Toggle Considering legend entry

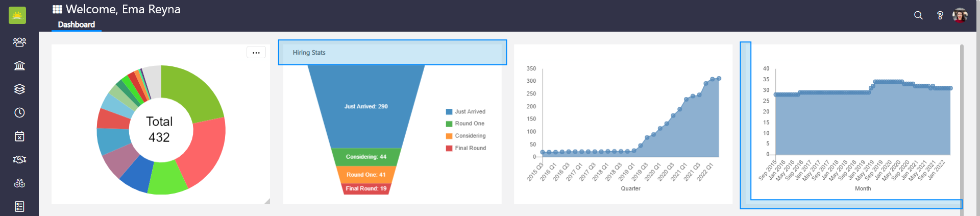pyautogui.click(x=470, y=136)
